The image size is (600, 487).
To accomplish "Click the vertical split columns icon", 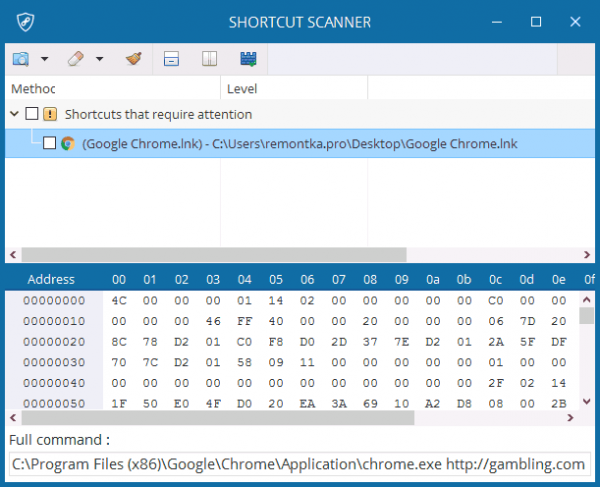I will (209, 59).
